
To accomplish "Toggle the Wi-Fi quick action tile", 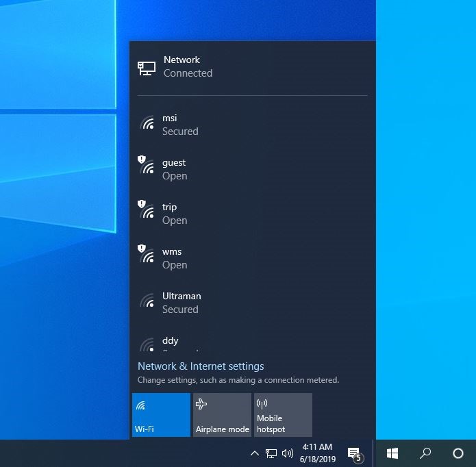I will (161, 415).
